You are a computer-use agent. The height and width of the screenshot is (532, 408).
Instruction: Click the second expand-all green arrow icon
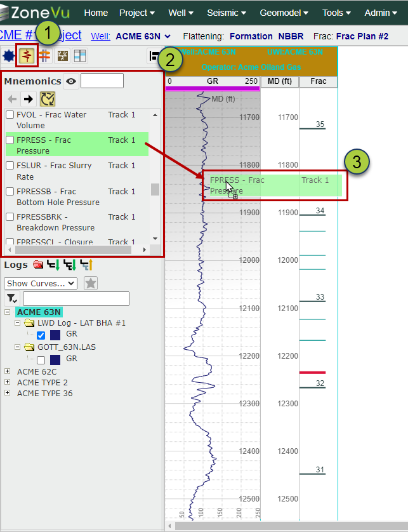[70, 265]
